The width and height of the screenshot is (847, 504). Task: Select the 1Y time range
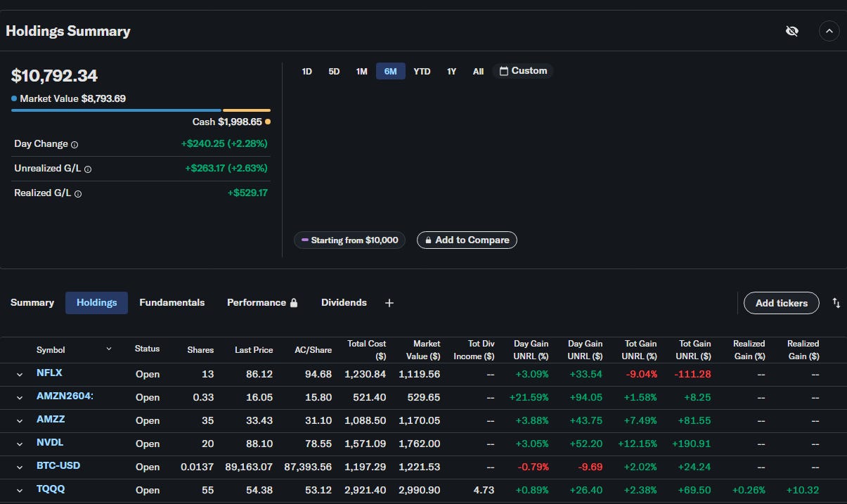click(452, 71)
